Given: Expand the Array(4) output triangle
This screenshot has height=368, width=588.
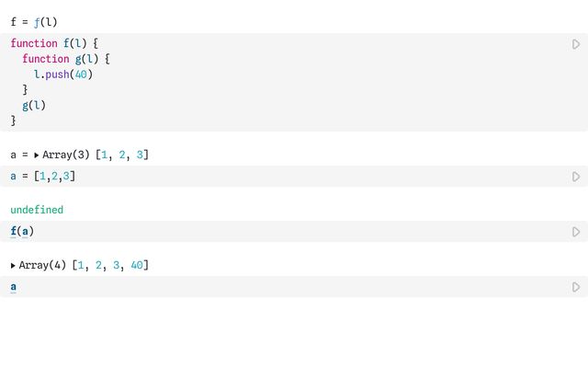Looking at the screenshot, I should [x=13, y=266].
